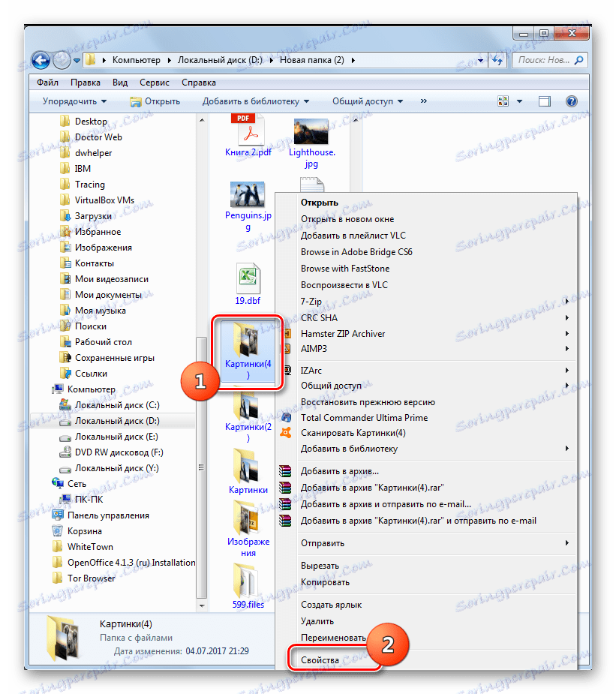Expand the Отправить submenu arrow

click(568, 542)
